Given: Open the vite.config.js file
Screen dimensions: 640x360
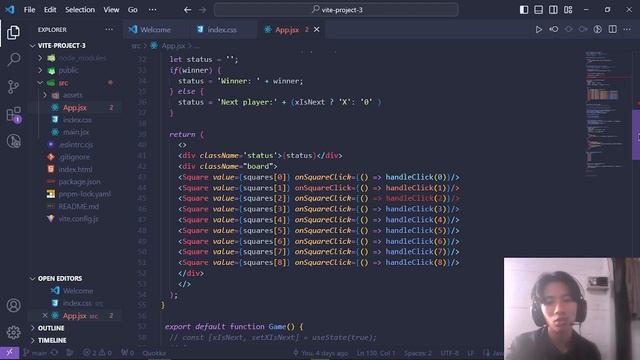Looking at the screenshot, I should click(x=78, y=219).
